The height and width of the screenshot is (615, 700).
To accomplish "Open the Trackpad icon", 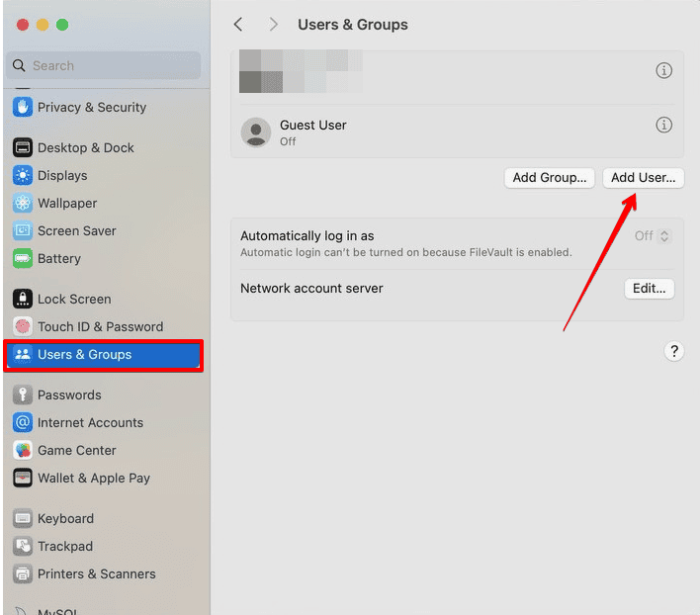I will (23, 546).
